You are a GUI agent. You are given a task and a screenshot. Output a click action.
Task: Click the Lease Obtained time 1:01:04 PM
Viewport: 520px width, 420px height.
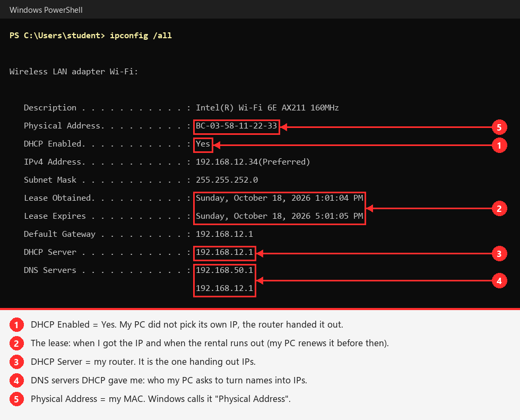(339, 198)
